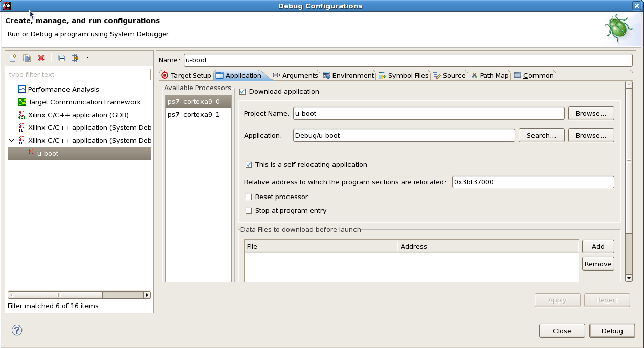Select processor ps7_cortexa9_0

coord(198,101)
